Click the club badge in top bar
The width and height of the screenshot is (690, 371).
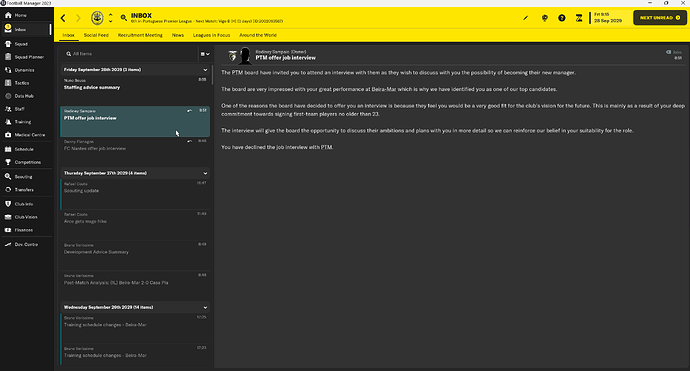click(x=97, y=18)
